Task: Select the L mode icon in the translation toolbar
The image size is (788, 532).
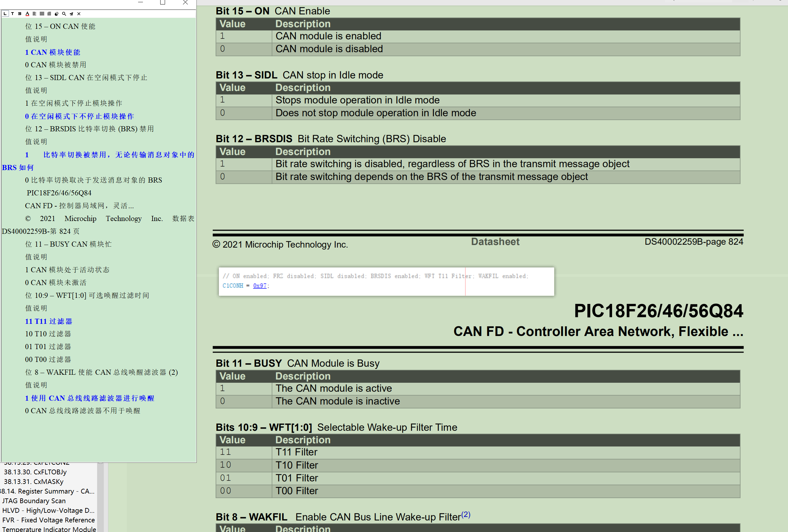Action: pyautogui.click(x=5, y=13)
